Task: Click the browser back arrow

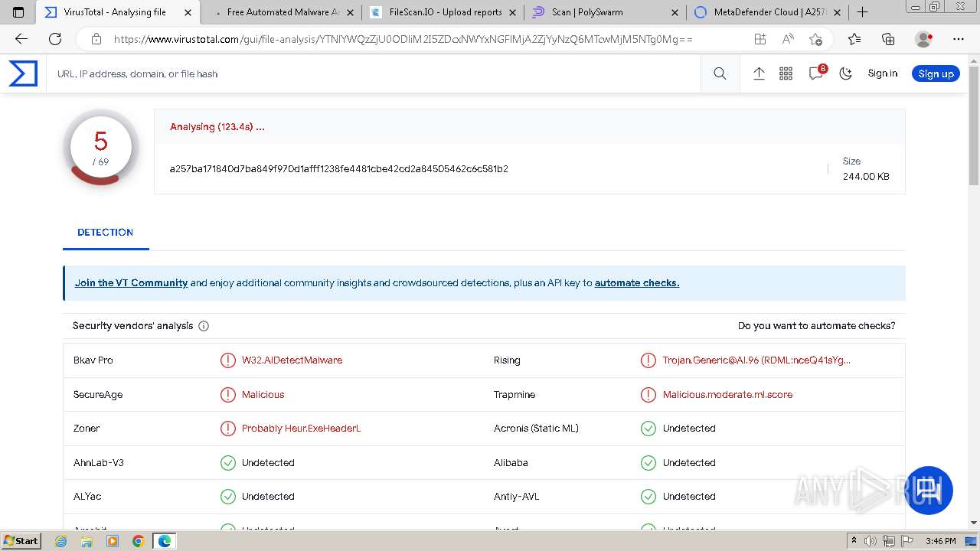Action: (21, 39)
